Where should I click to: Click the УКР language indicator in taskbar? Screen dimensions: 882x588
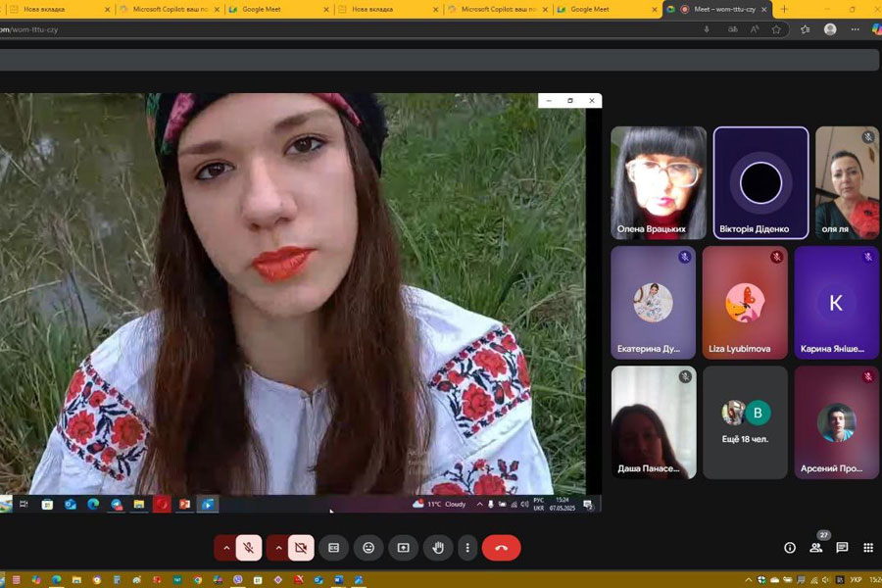click(855, 580)
